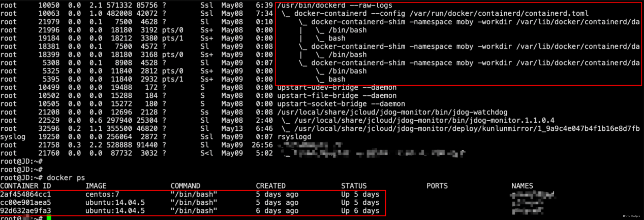Click the STATUS column header
This screenshot has height=220, width=644.
[x=354, y=186]
